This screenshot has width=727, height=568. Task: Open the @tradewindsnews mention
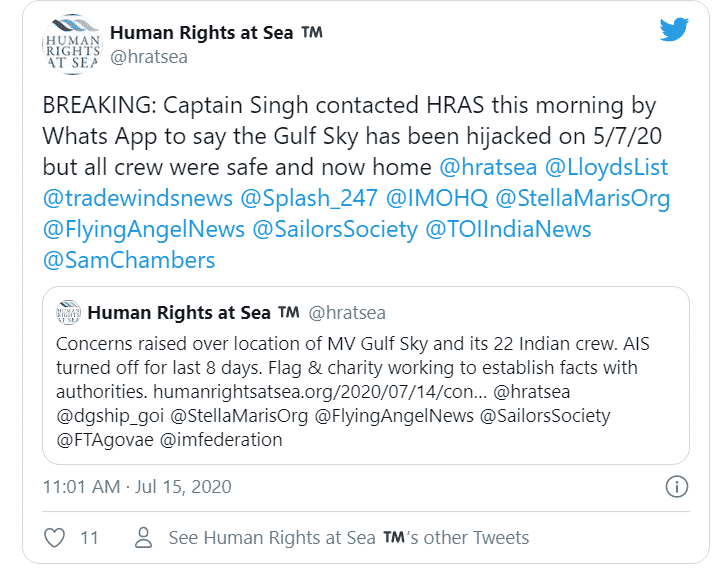[138, 198]
